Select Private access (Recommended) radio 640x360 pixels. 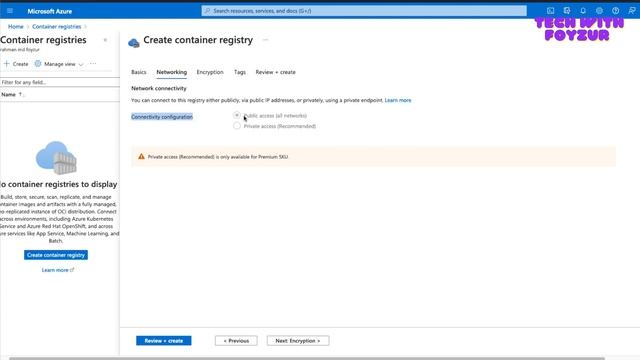237,126
